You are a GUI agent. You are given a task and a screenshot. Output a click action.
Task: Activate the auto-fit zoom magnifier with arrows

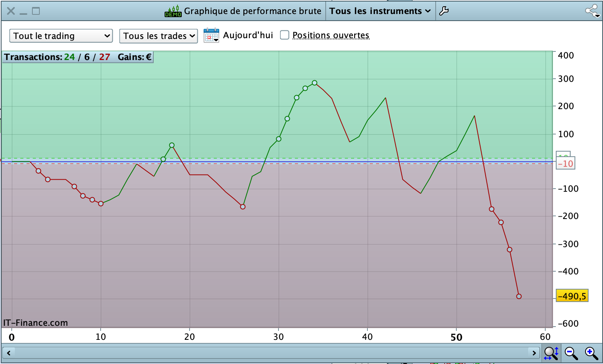pos(552,353)
